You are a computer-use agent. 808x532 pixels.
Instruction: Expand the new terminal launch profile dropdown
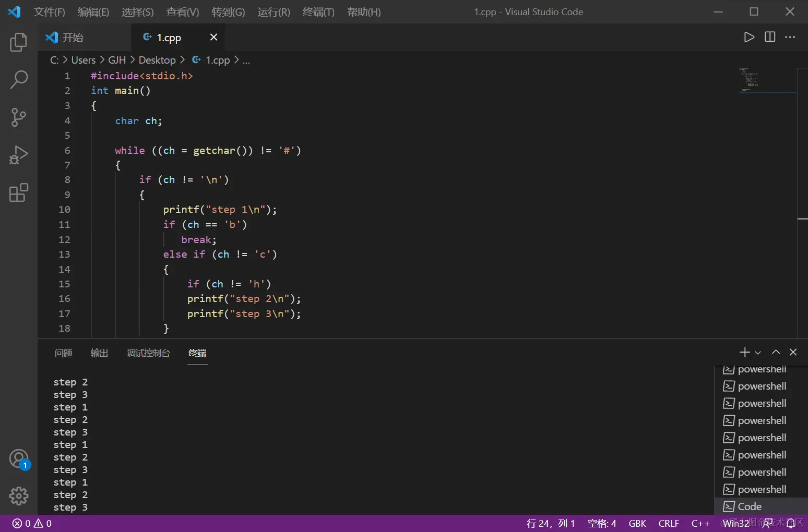tap(758, 353)
